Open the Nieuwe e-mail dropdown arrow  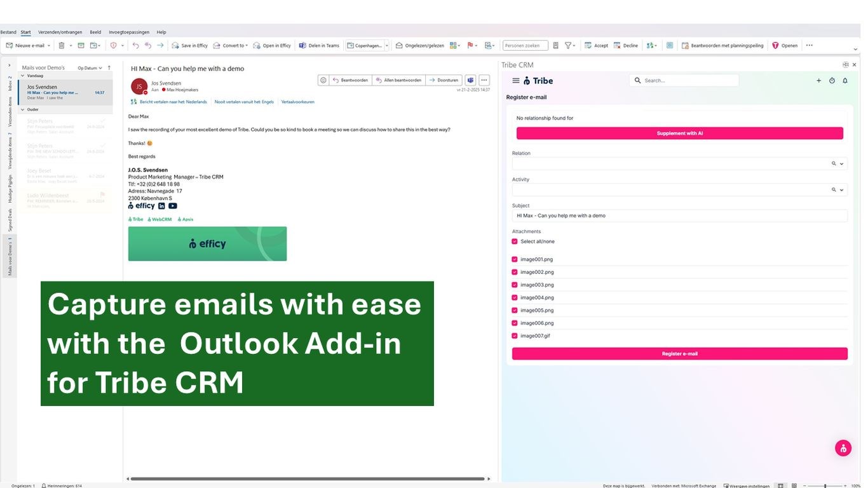(x=50, y=46)
